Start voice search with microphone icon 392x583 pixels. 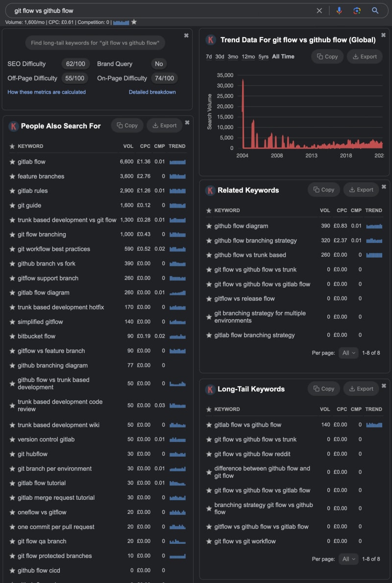(339, 11)
